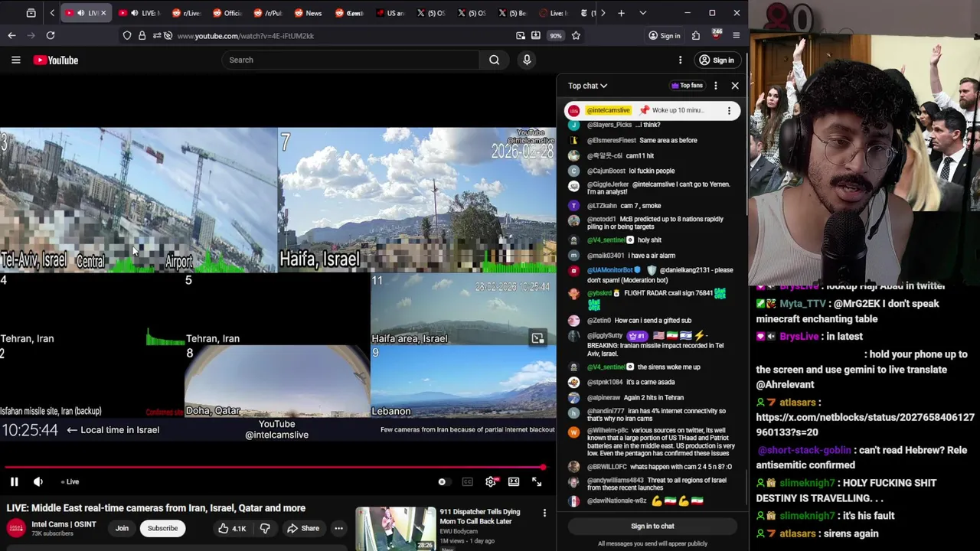The width and height of the screenshot is (980, 551).
Task: Open the Top fans badge
Action: coord(687,86)
